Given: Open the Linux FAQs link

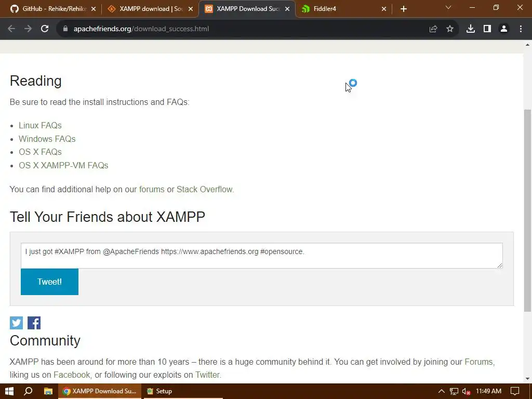Looking at the screenshot, I should tap(40, 126).
